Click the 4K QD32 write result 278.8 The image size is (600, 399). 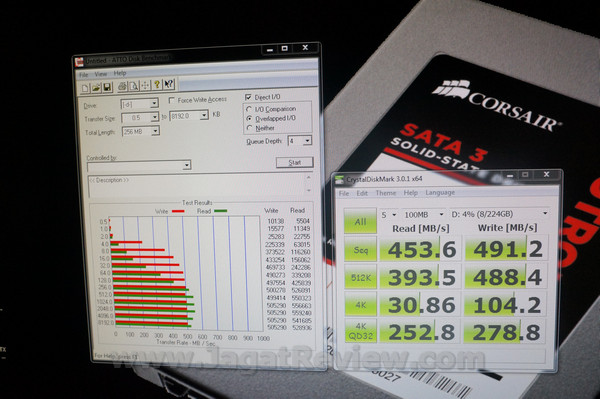505,332
